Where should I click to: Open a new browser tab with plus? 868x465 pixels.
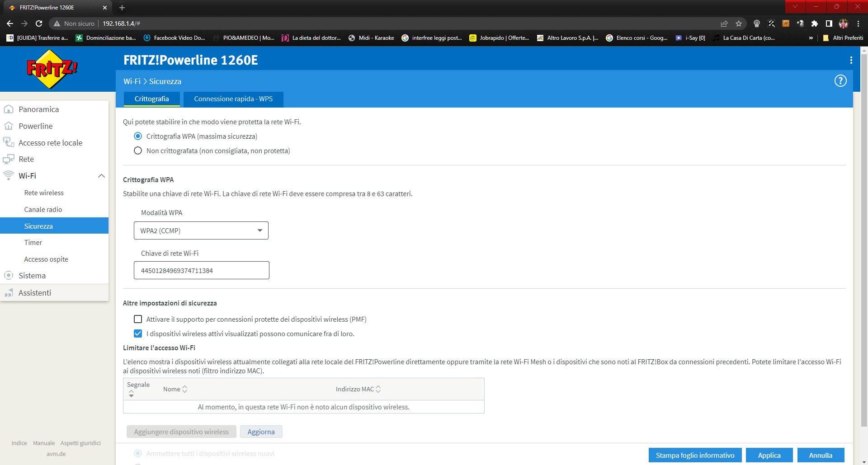pyautogui.click(x=122, y=8)
